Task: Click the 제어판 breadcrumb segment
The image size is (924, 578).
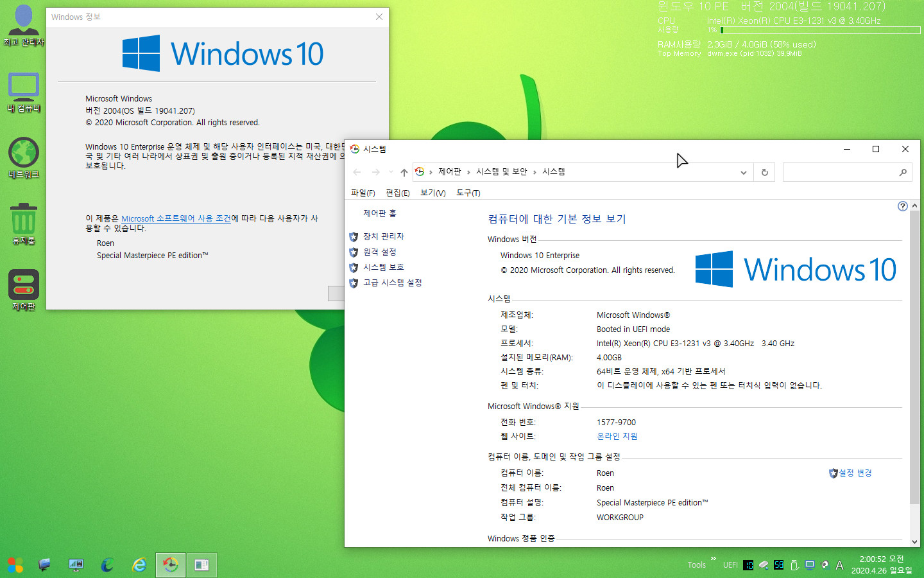Action: (450, 171)
